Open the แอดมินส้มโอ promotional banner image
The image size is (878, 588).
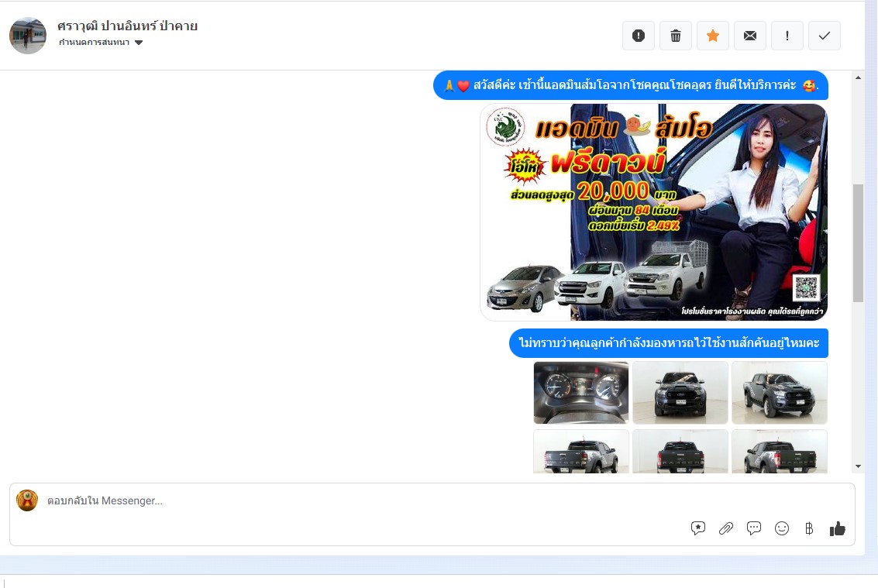(653, 212)
